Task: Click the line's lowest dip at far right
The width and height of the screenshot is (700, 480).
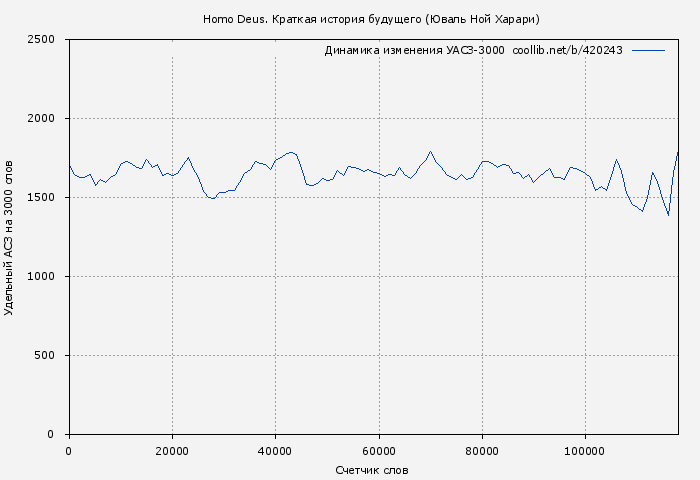Action: click(x=668, y=215)
